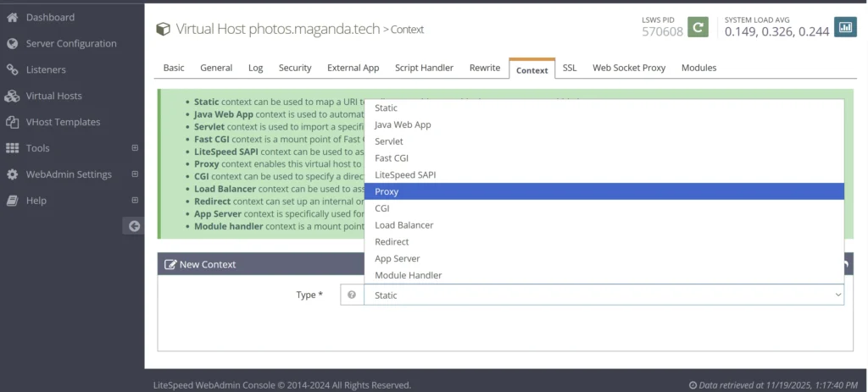
Task: Select Redirect option in the list
Action: (x=604, y=242)
